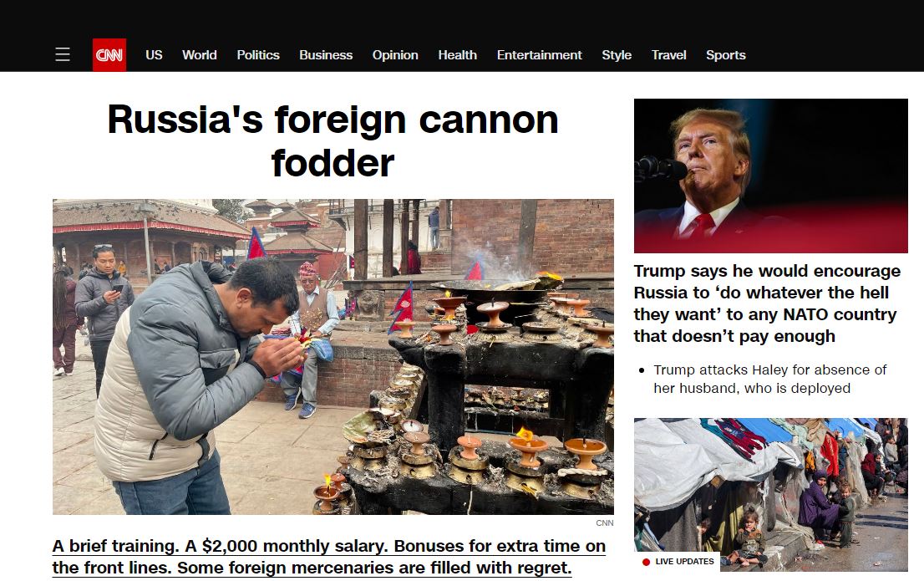Navigate to the Opinion section

(395, 55)
